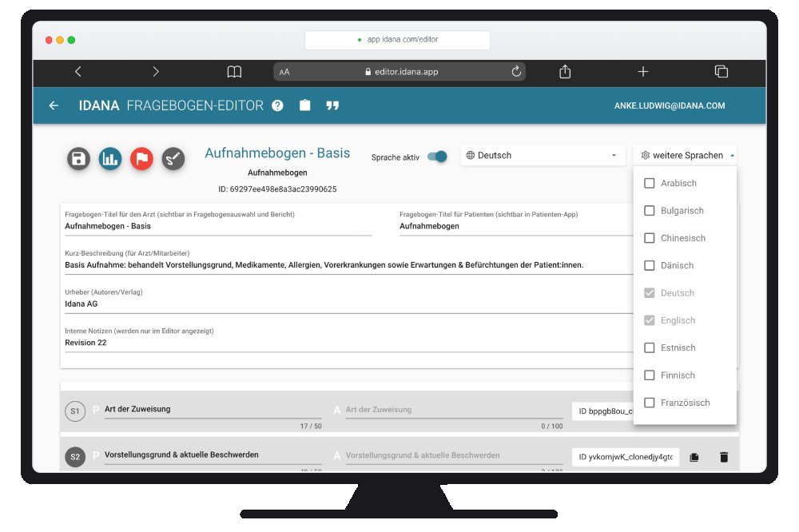This screenshot has height=532, width=799.
Task: Click the disabled Deutsch checkbox
Action: click(x=649, y=293)
